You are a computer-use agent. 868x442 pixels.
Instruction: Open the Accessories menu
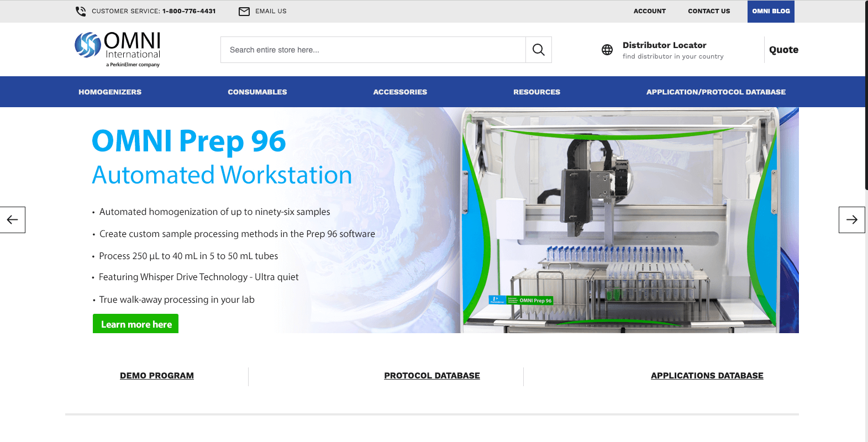click(400, 92)
